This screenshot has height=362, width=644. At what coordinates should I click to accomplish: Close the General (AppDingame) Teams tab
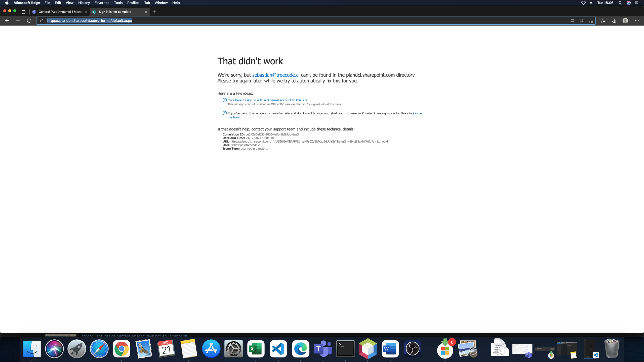(x=86, y=12)
